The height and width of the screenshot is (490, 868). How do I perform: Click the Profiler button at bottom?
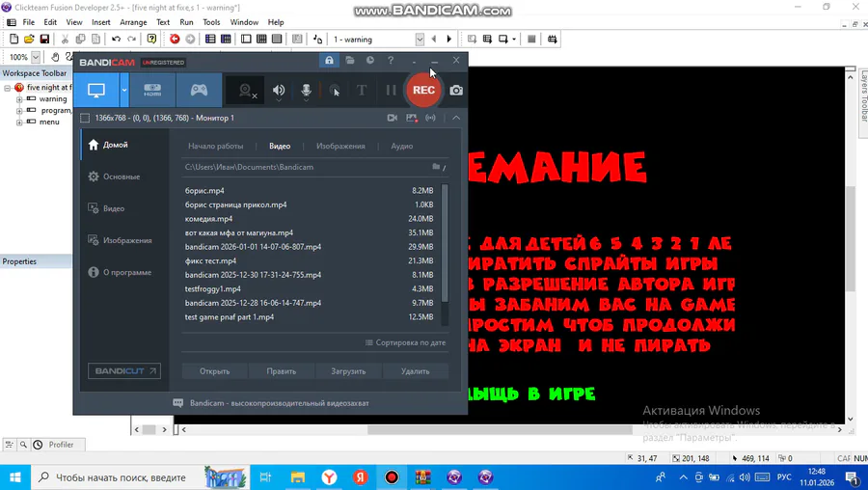pyautogui.click(x=58, y=444)
